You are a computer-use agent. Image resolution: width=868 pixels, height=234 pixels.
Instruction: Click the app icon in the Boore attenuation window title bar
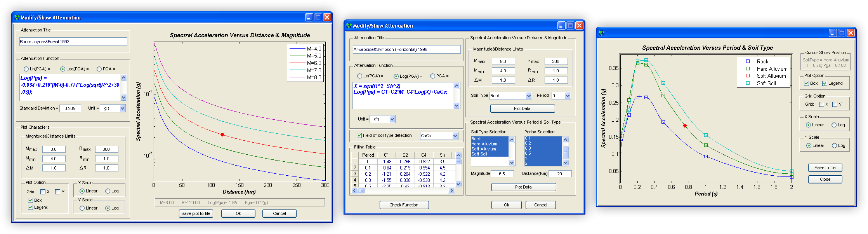pyautogui.click(x=17, y=17)
